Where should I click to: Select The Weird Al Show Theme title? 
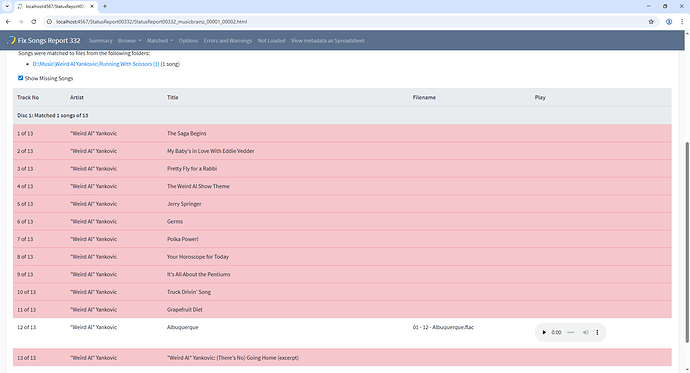(x=198, y=186)
